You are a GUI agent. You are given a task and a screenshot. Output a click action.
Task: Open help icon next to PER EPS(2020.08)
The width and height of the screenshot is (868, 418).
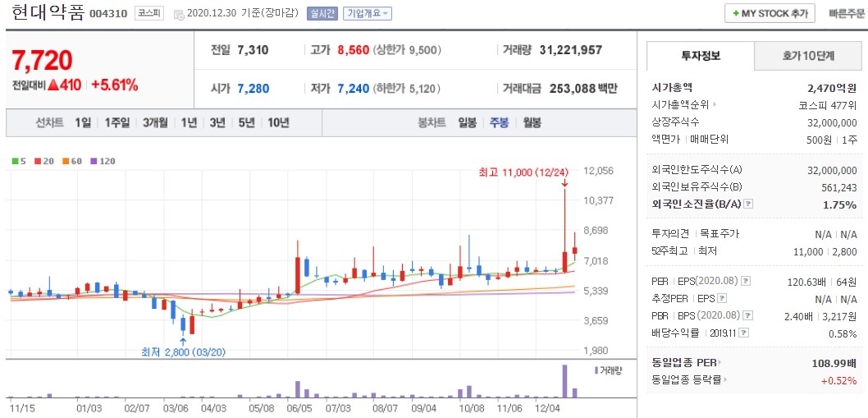point(745,281)
